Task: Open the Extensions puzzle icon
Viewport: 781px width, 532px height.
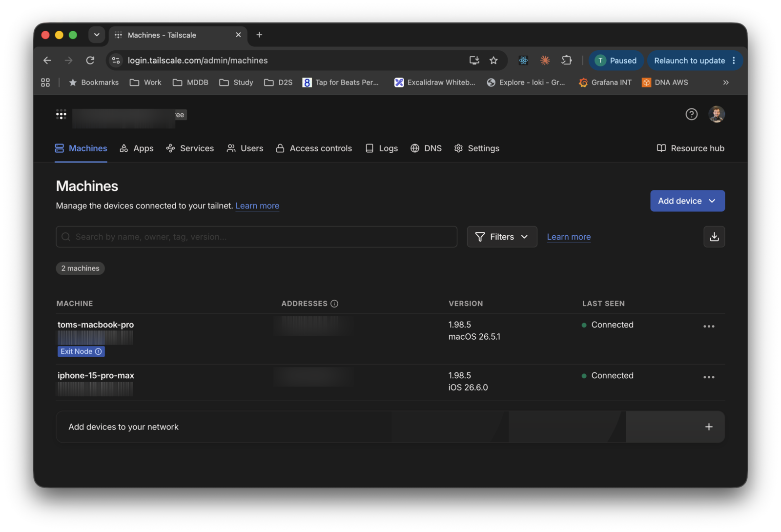Action: click(x=566, y=61)
